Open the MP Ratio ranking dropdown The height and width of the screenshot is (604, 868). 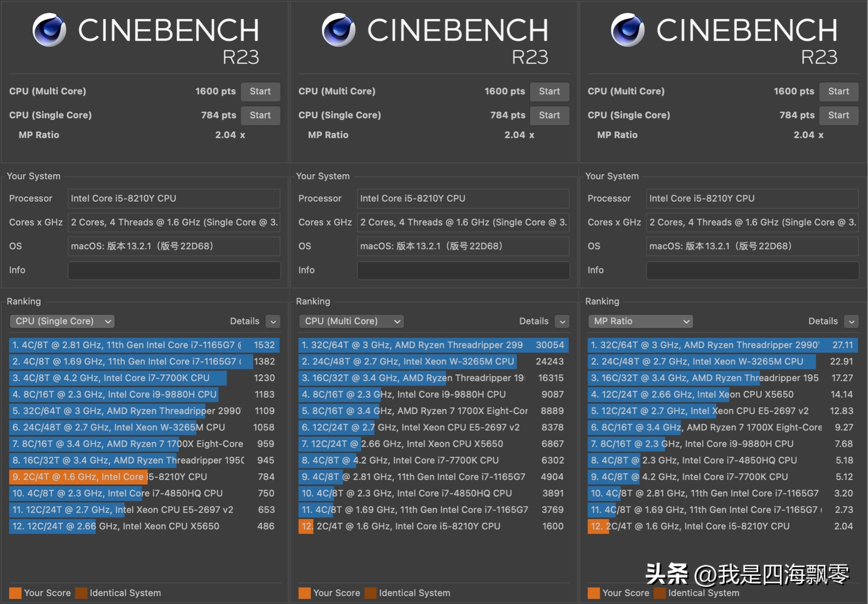point(640,321)
